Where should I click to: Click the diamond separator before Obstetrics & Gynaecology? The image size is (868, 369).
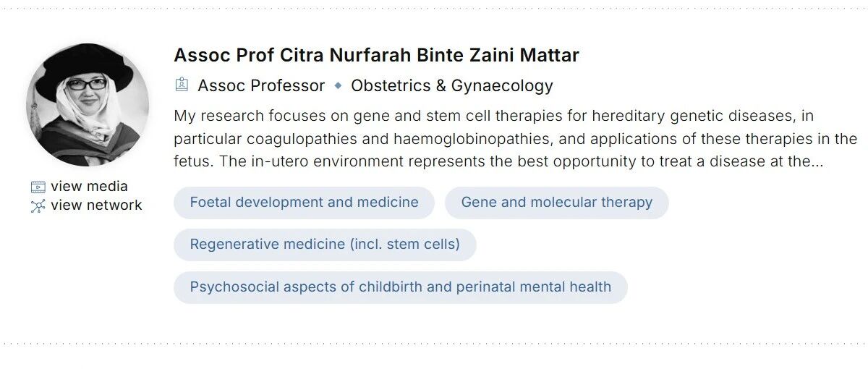338,85
